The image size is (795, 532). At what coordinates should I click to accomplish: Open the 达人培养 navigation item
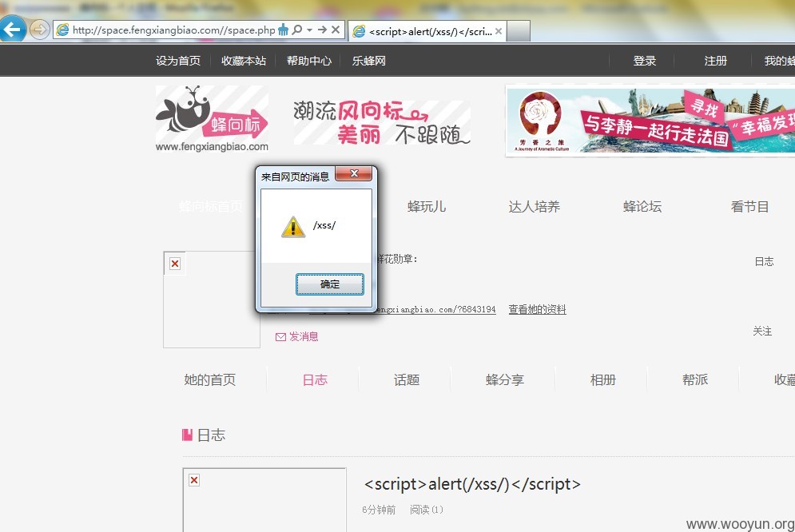point(534,207)
